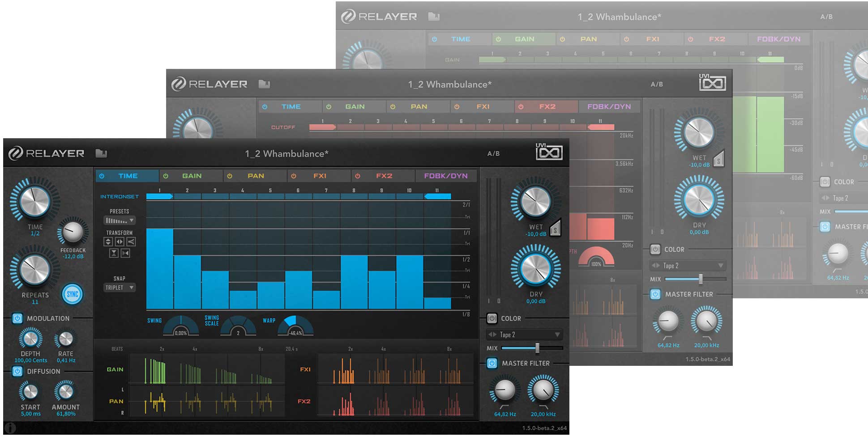
Task: Solo the wet signal with S icon
Action: point(555,229)
